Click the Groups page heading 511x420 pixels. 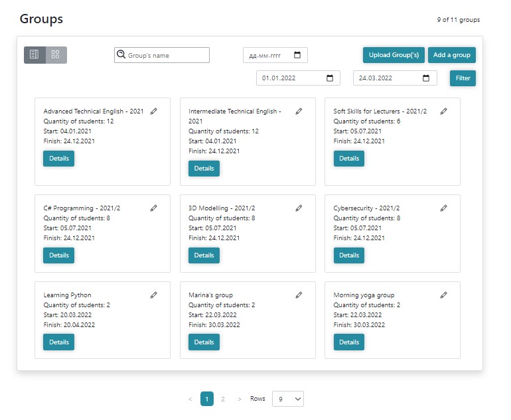click(x=41, y=19)
